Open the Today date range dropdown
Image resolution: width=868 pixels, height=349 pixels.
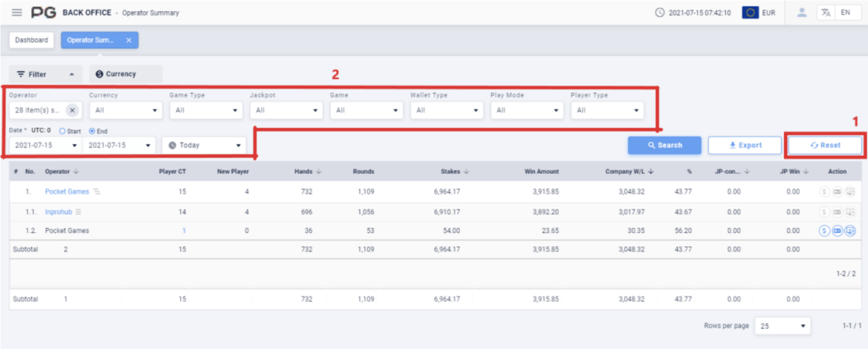click(204, 145)
